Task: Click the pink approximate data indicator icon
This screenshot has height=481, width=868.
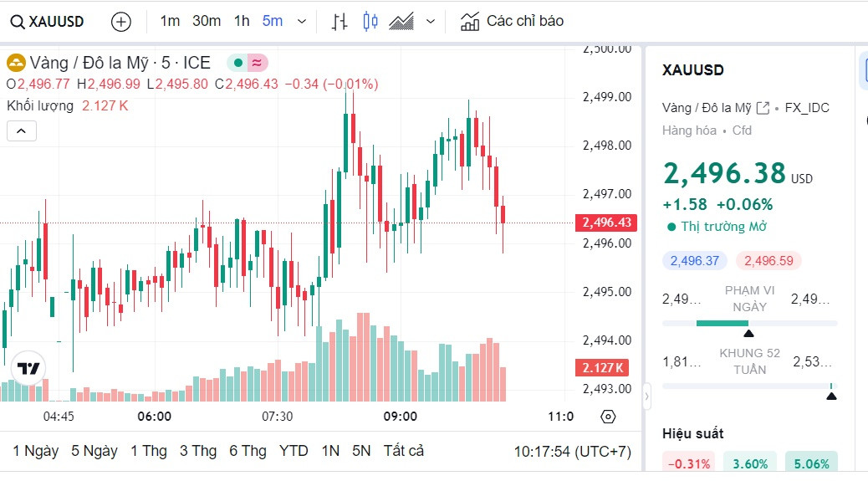Action: click(x=257, y=63)
